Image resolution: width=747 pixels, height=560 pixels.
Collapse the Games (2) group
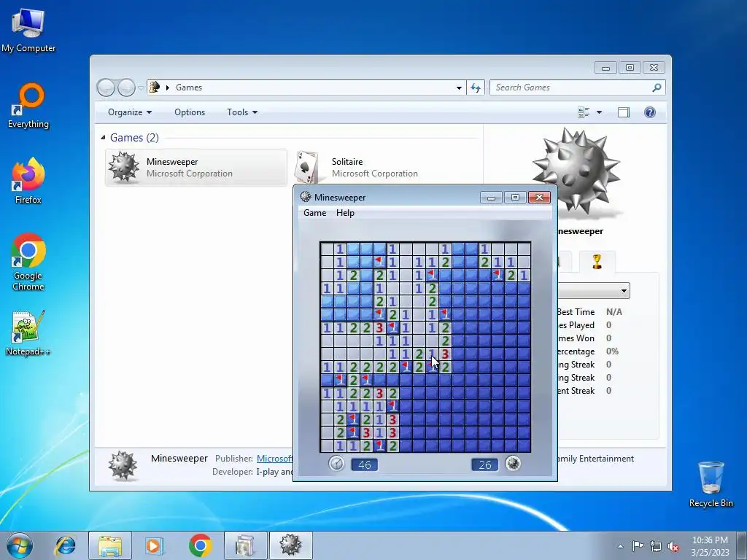point(103,138)
